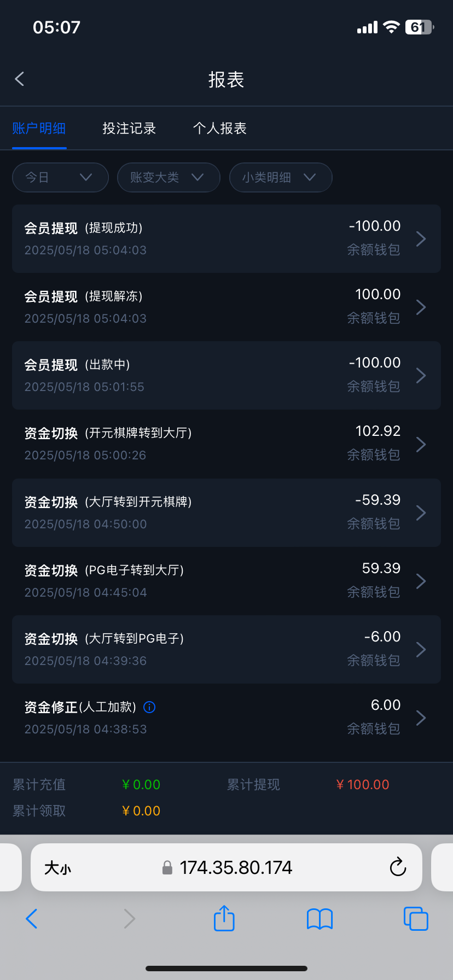Select the 账户明细 tab

click(x=39, y=129)
